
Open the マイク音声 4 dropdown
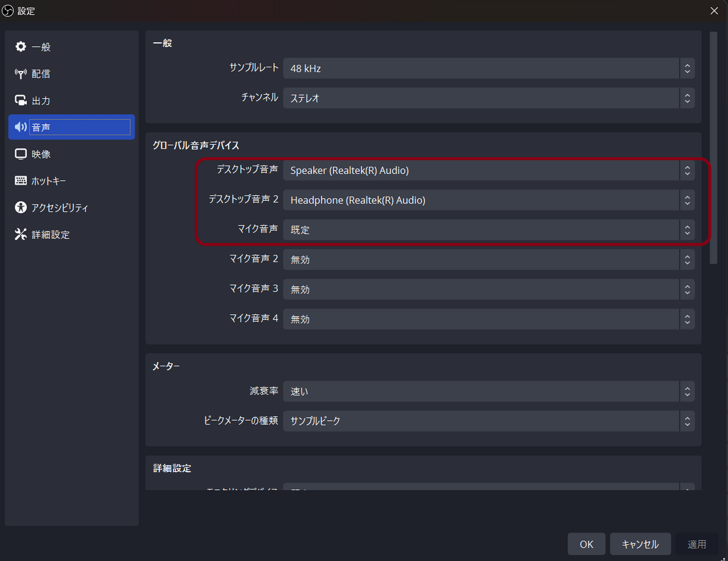pos(489,318)
